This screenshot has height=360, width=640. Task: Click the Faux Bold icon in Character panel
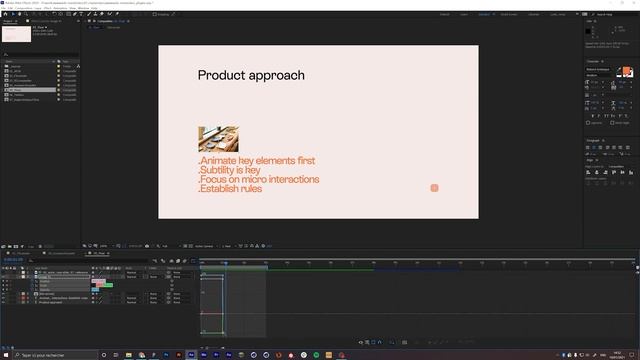(x=593, y=116)
